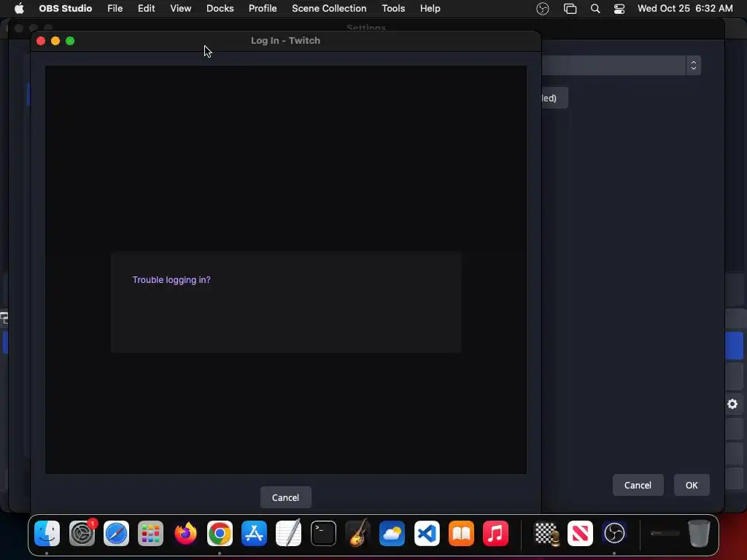Viewport: 747px width, 560px height.
Task: Open Launchpad from the Dock
Action: tap(150, 533)
